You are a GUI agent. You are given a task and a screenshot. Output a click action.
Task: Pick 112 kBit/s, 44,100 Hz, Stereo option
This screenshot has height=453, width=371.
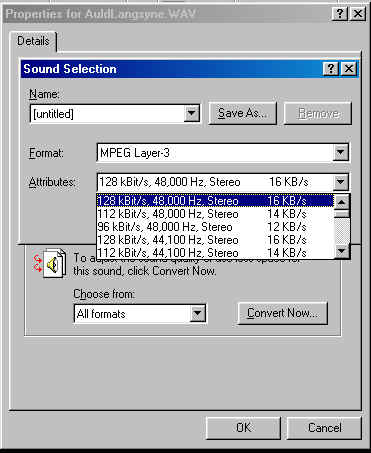pos(215,252)
